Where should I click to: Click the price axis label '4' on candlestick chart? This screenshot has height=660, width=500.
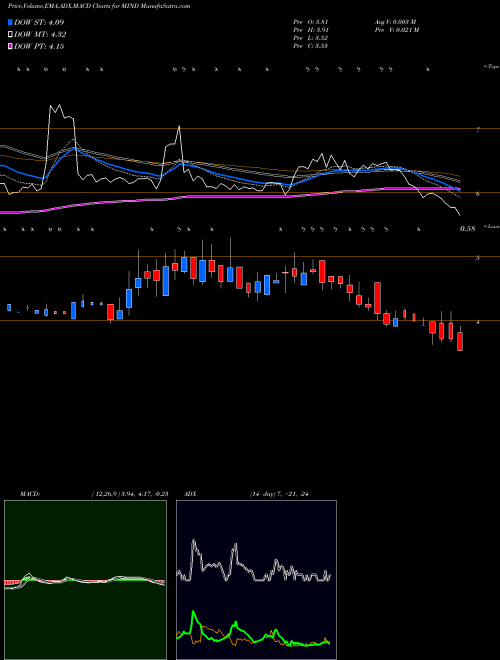click(478, 322)
